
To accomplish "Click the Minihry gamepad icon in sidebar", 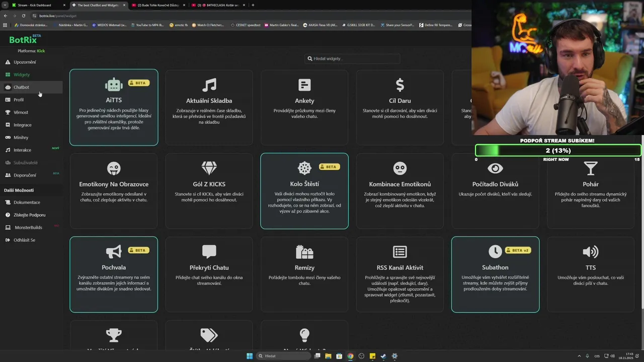I will coord(8,137).
